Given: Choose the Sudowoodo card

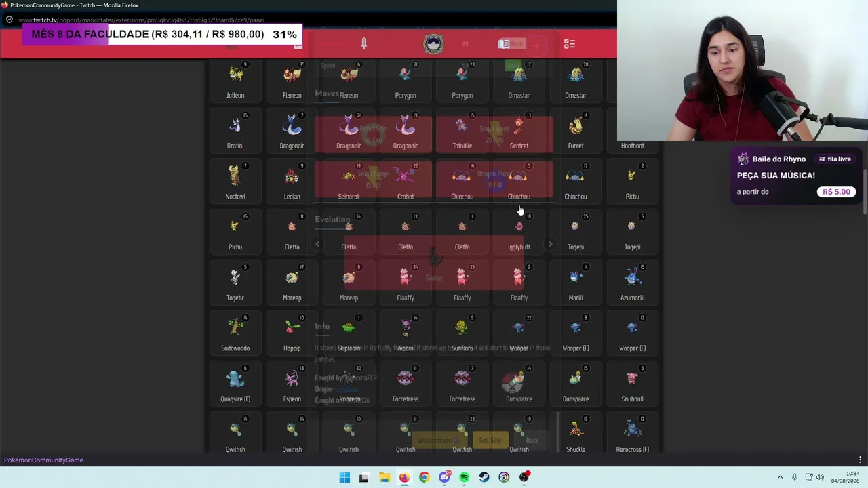Looking at the screenshot, I should (x=235, y=334).
